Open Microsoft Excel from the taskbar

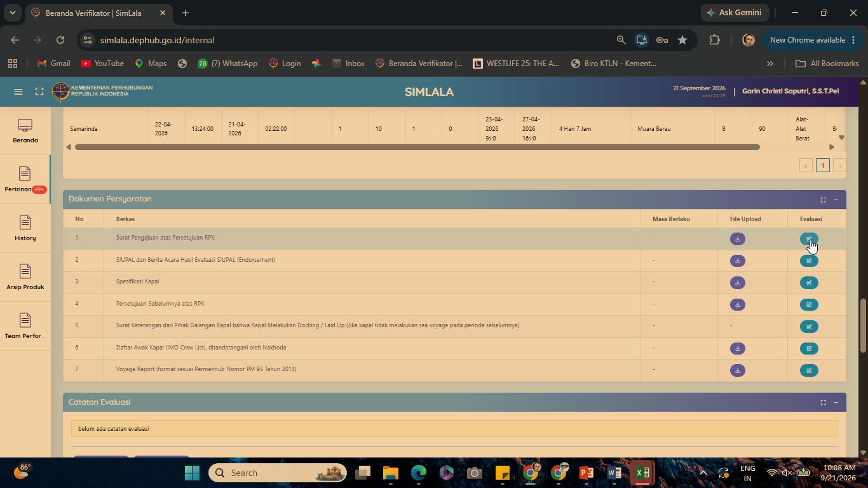pyautogui.click(x=642, y=473)
